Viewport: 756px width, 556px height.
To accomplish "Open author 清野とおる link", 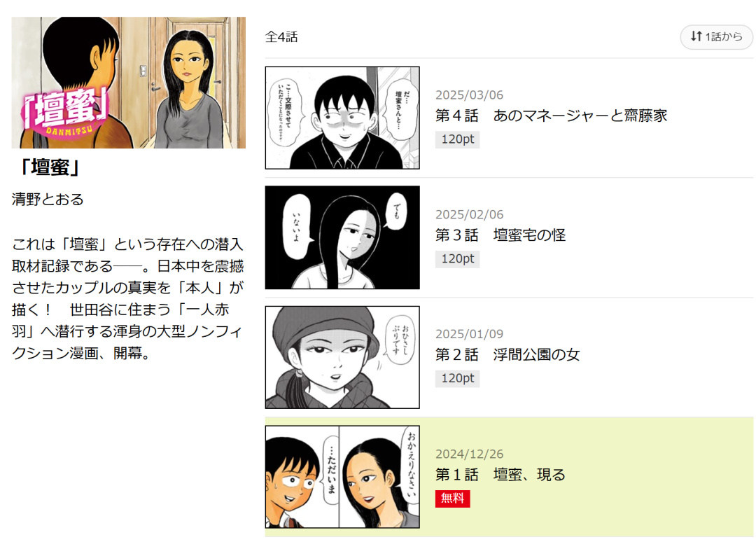I will tap(48, 200).
